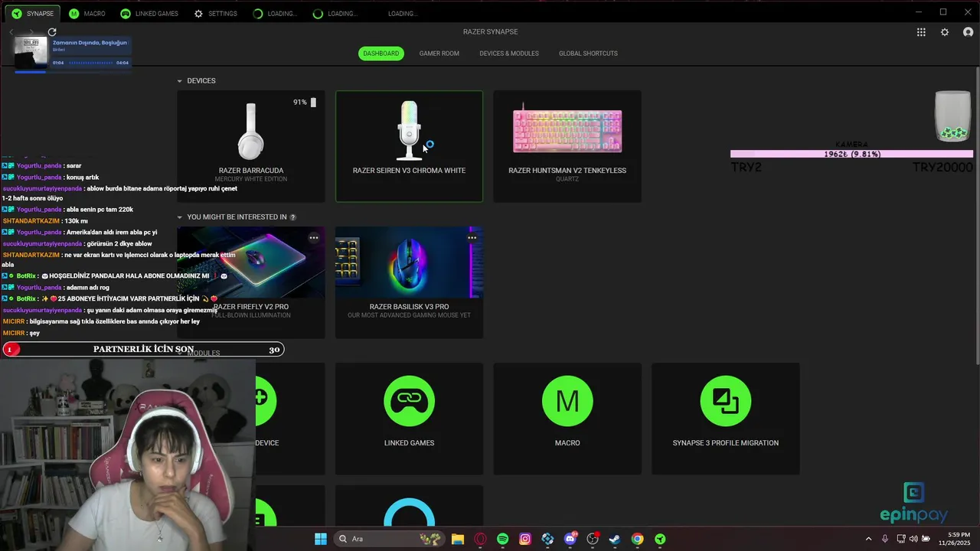Open the apps grid icon
This screenshot has height=551, width=980.
coord(921,32)
